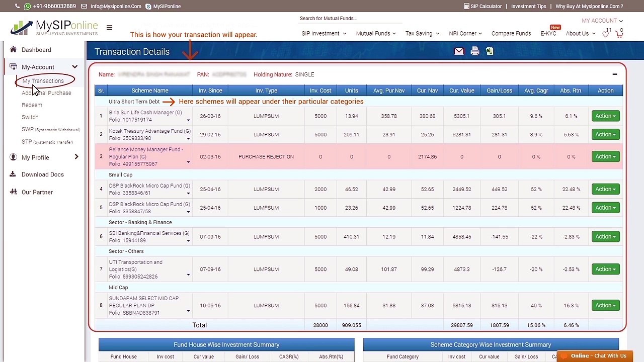Open the SIP Investment dropdown menu
Viewport: 644px width, 362px height.
coord(324,33)
